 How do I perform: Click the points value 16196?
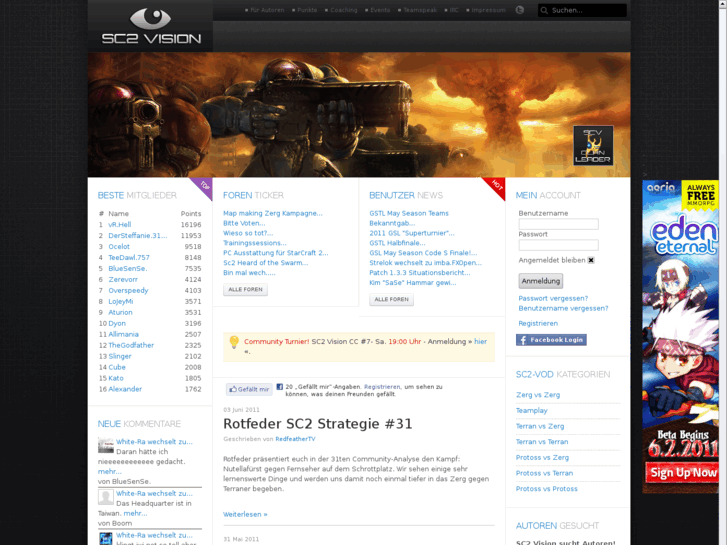pos(191,224)
